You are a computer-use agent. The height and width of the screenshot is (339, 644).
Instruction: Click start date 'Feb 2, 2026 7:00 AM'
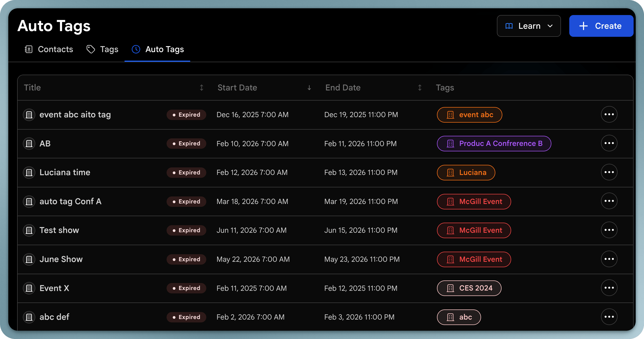pyautogui.click(x=251, y=317)
